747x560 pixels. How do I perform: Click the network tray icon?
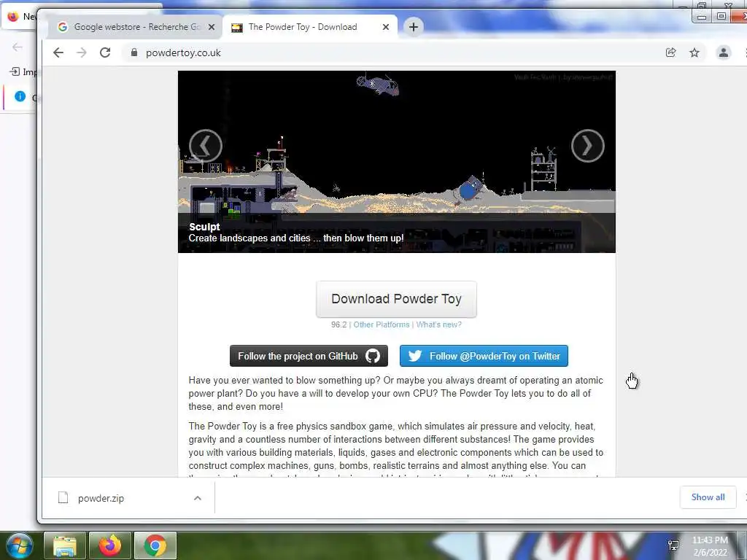tap(673, 545)
